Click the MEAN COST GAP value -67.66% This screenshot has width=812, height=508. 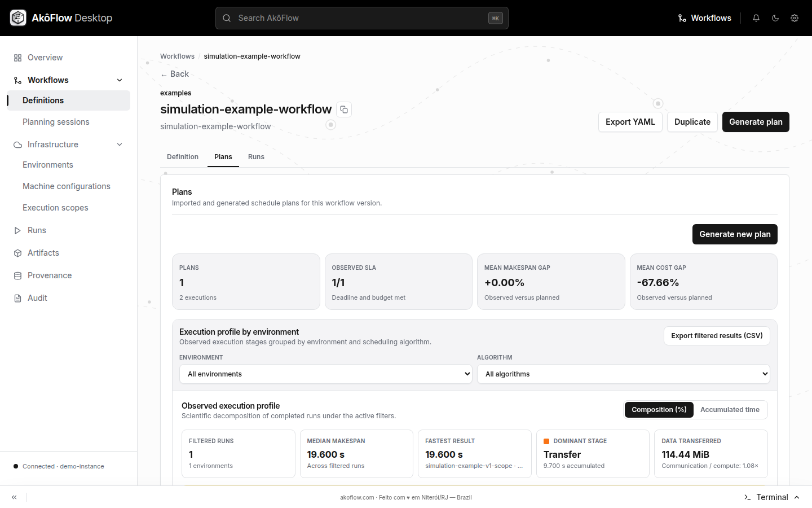657,283
